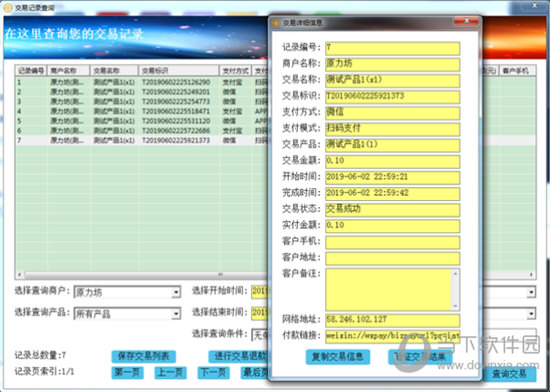Sort by the 支付方式 column header
Viewport: 550px width, 392px height.
click(x=235, y=71)
